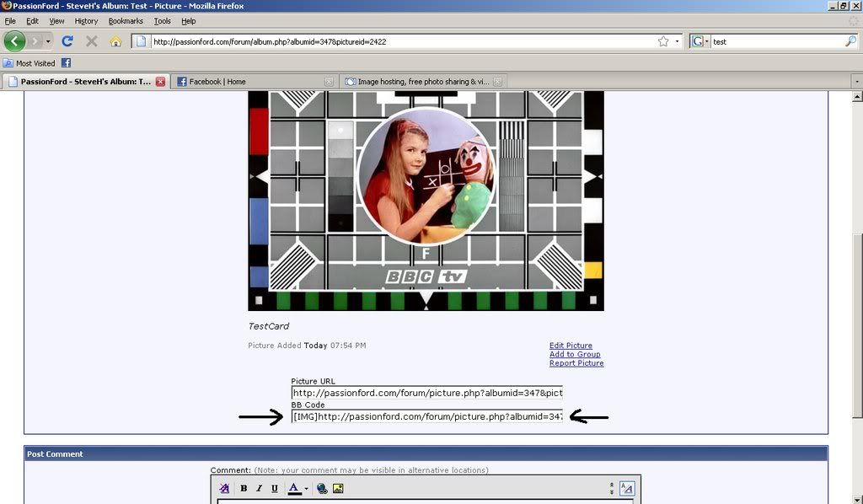This screenshot has height=504, width=863.
Task: Click the browser Back button
Action: 14,40
